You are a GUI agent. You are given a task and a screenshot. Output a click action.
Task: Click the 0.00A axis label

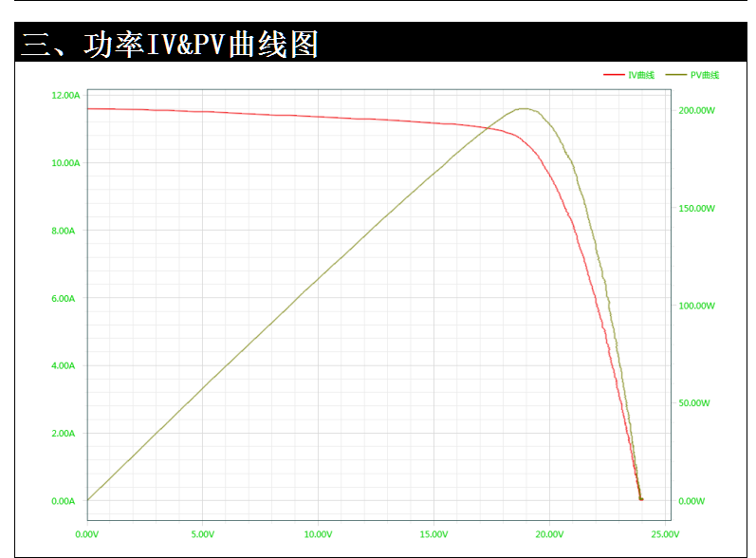click(x=64, y=501)
